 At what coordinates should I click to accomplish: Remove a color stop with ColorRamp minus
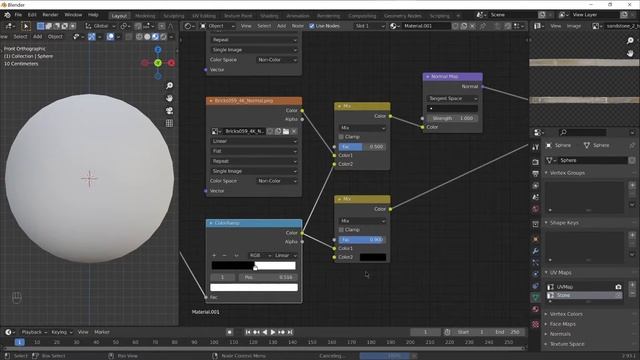(224, 256)
